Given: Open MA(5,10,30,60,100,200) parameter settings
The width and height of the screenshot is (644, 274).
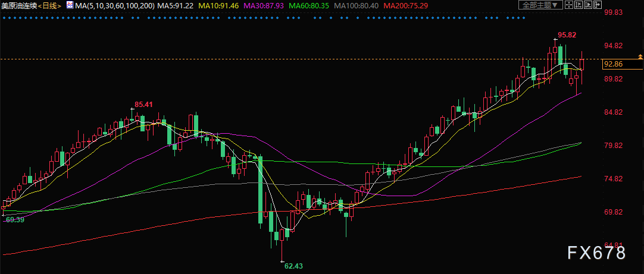Looking at the screenshot, I should [x=115, y=6].
